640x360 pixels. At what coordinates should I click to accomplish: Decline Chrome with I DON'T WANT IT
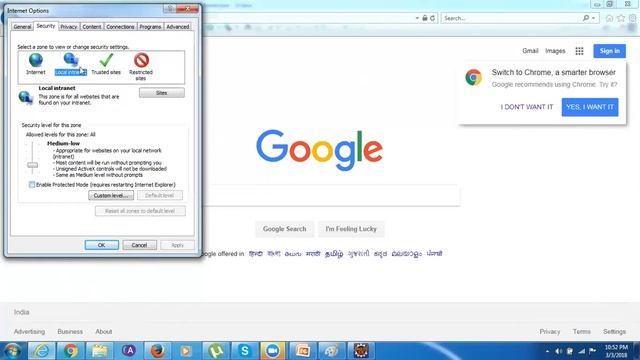pos(527,107)
